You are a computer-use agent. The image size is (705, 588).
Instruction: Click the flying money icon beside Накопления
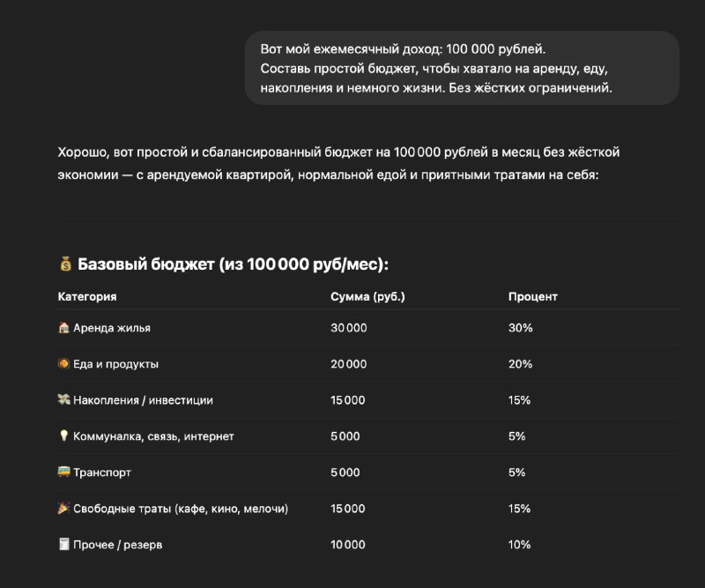point(63,400)
